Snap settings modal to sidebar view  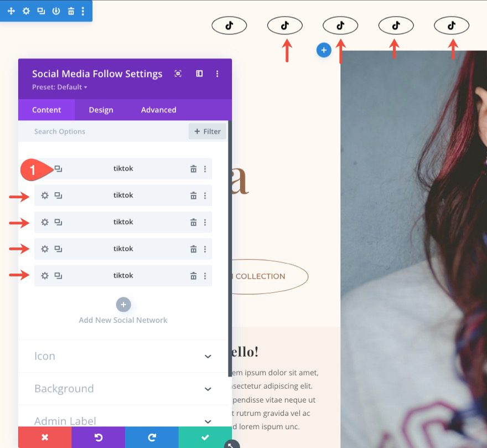[x=199, y=74]
